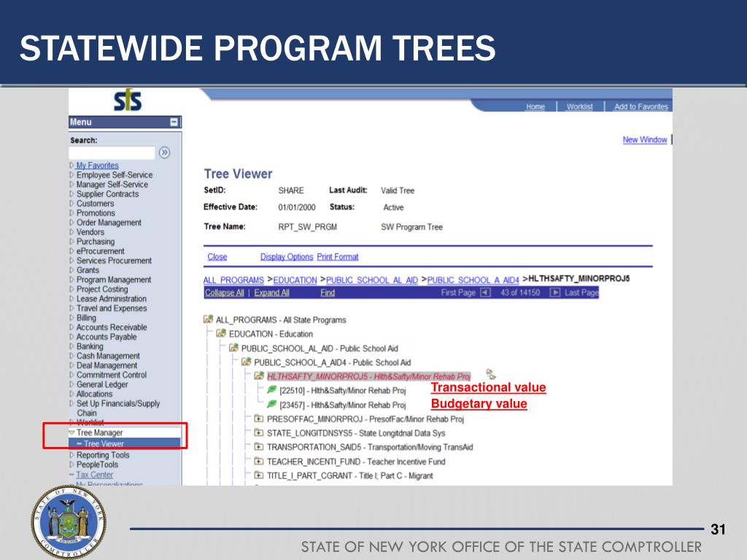Select the [22510] Hlth&Safty/Minor Rehab Proj leaf
The width and height of the screenshot is (747, 560).
[x=343, y=391]
